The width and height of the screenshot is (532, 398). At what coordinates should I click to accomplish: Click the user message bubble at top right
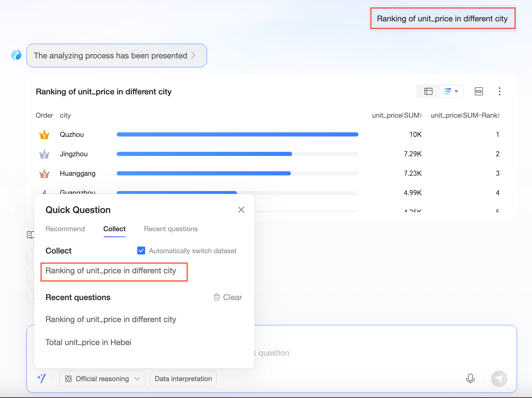point(443,18)
